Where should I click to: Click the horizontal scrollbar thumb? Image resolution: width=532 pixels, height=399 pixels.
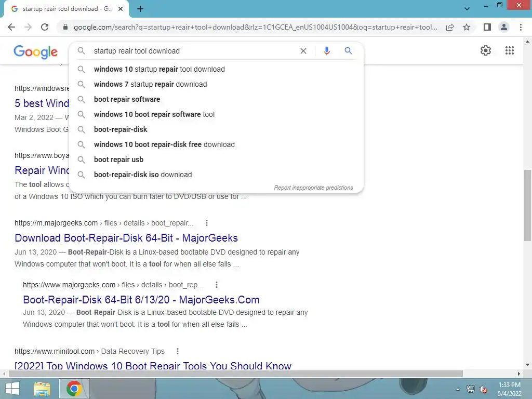coord(236,374)
